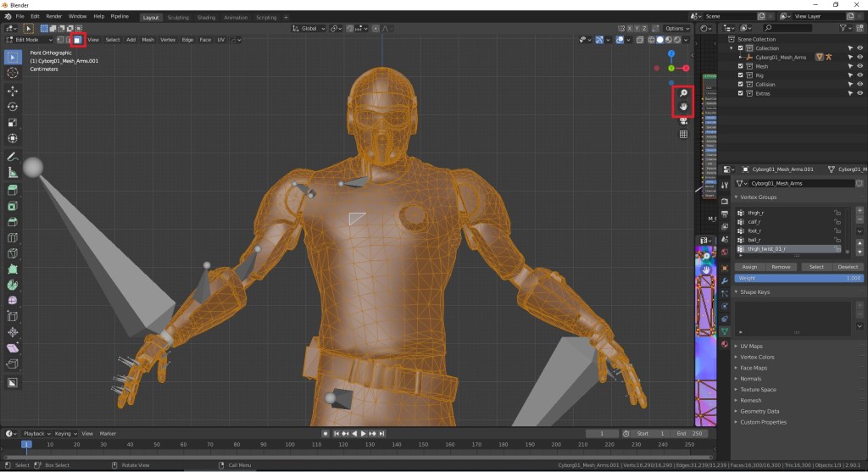The width and height of the screenshot is (868, 472).
Task: Open the Sculpting workspace tab
Action: (x=178, y=17)
